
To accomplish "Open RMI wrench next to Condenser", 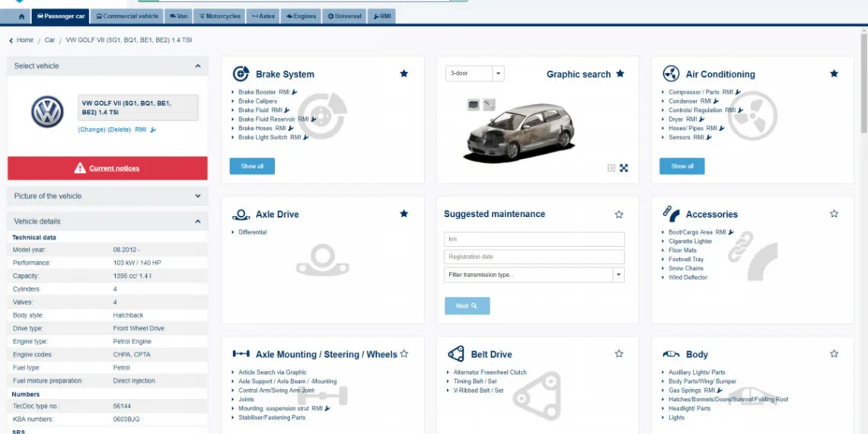I will (716, 101).
